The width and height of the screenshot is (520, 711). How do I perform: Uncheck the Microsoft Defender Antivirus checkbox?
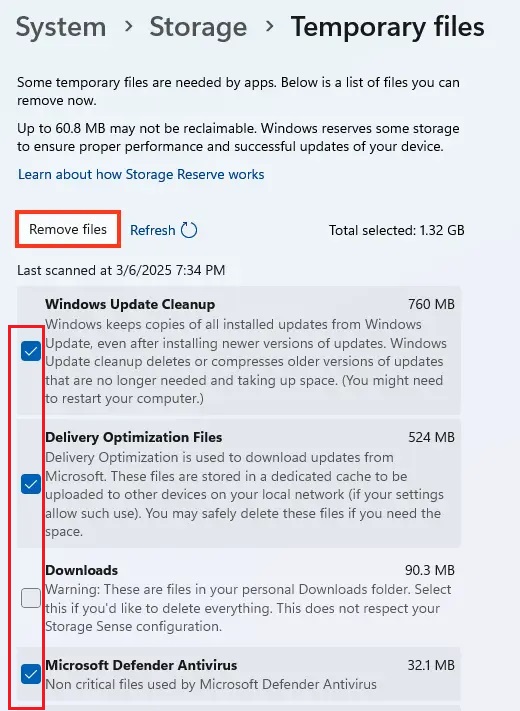[x=31, y=674]
